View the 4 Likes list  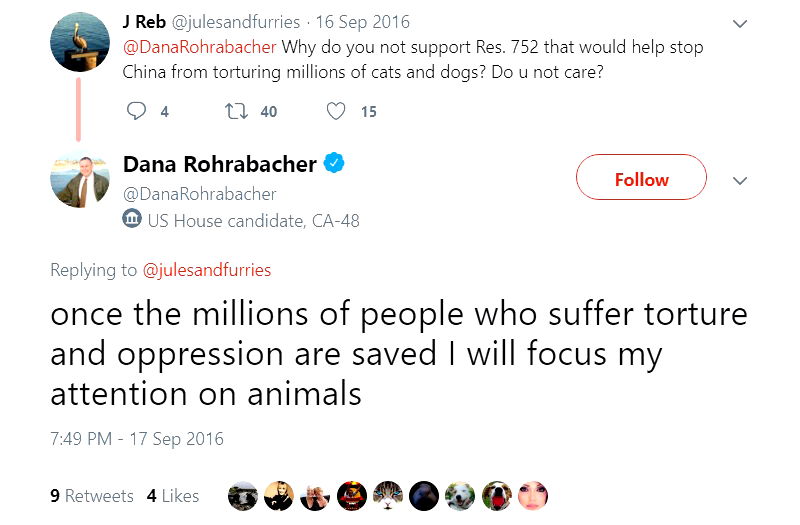173,496
